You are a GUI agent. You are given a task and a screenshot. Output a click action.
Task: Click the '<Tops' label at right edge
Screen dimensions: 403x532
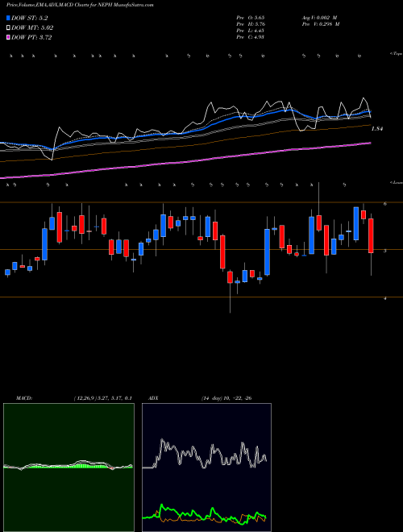pos(397,54)
